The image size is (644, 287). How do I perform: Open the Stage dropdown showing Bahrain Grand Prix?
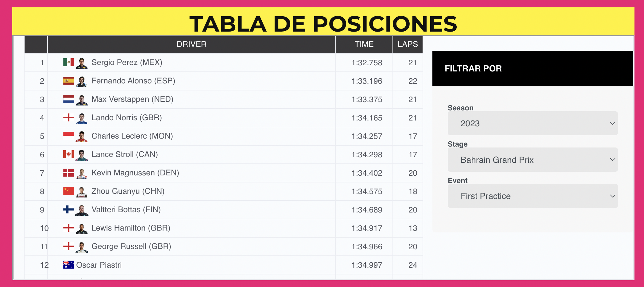533,160
